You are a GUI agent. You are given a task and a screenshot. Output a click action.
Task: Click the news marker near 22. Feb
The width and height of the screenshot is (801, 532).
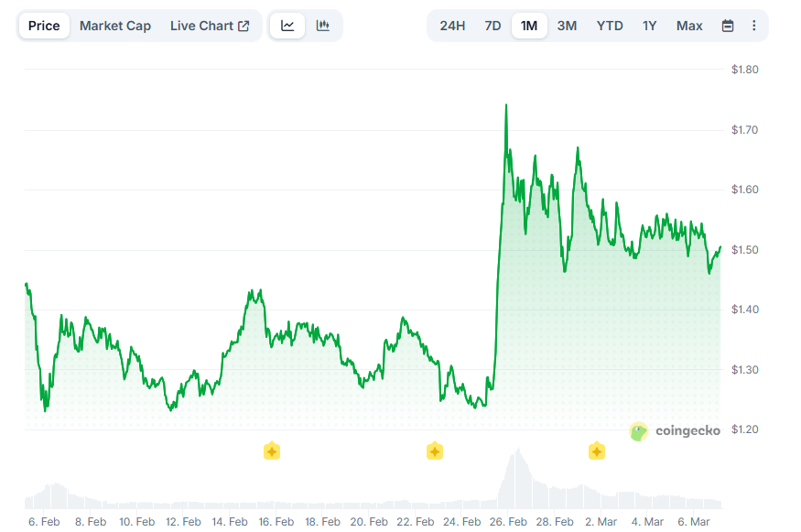434,451
